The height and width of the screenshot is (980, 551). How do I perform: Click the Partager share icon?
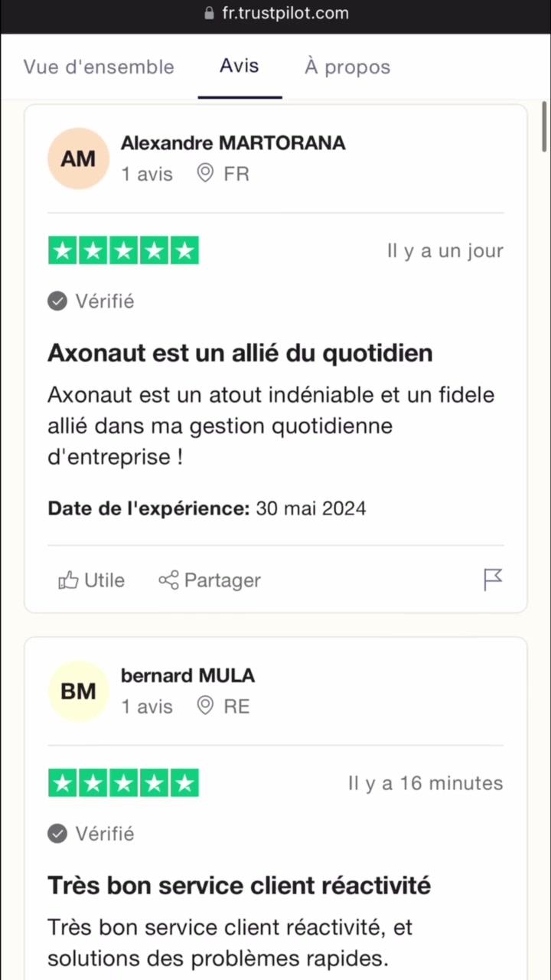[x=168, y=580]
